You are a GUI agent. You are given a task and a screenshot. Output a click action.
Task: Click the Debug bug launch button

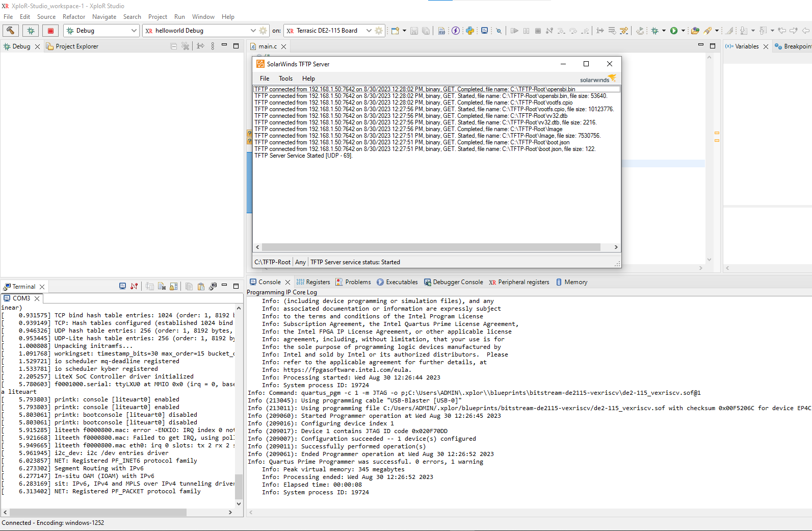point(31,31)
